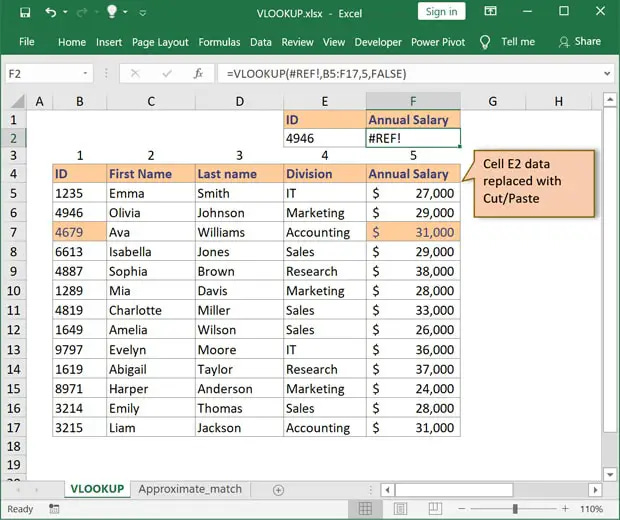The image size is (620, 520).
Task: Click the Division header cell
Action: [325, 174]
